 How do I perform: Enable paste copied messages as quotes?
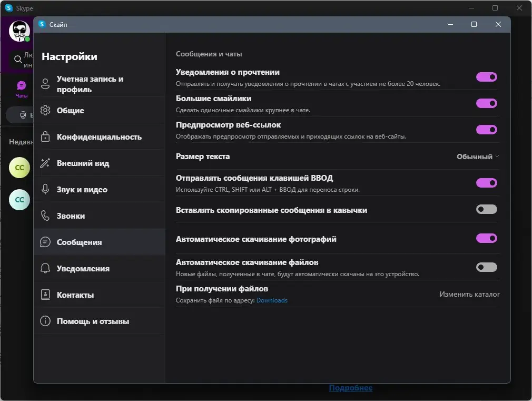486,210
